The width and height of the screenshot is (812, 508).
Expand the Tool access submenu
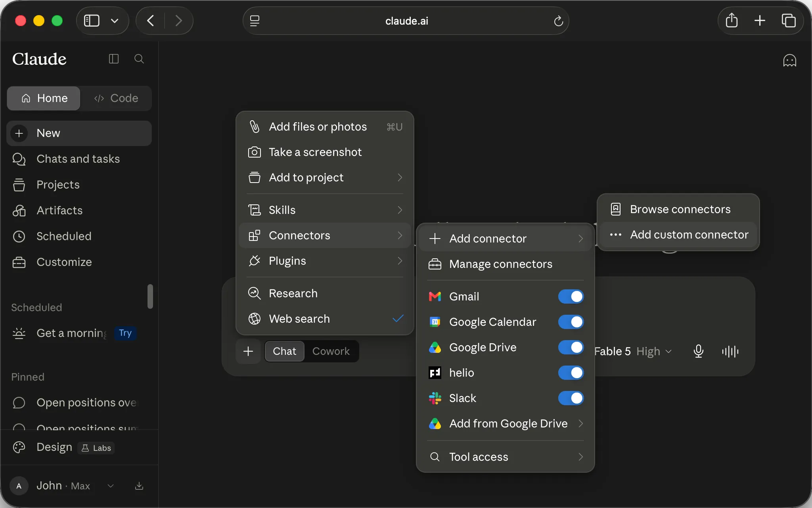(x=506, y=457)
